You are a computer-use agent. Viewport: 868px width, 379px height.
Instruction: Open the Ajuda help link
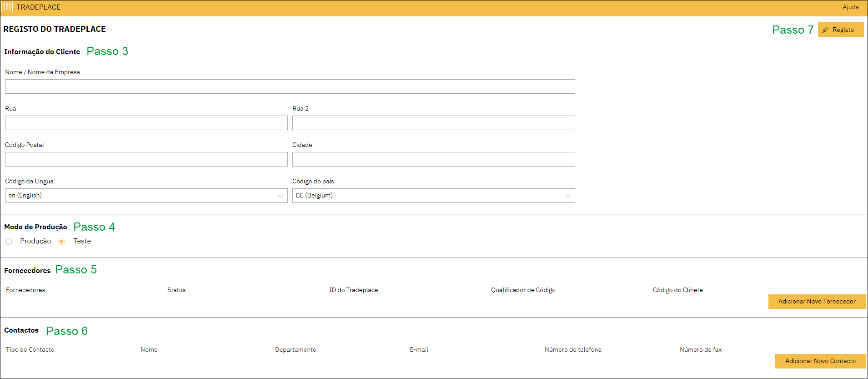pos(850,7)
